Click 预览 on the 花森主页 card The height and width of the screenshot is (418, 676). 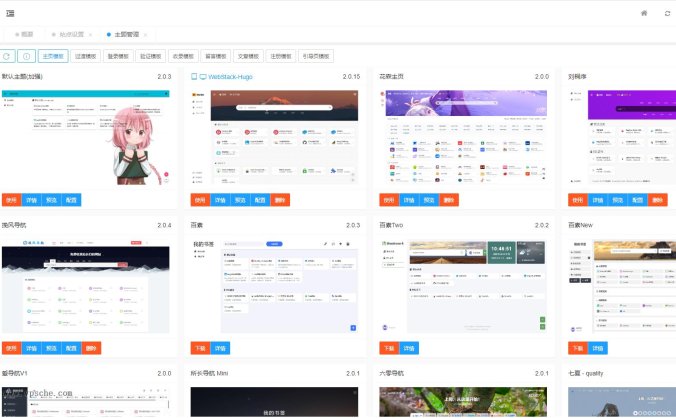(x=429, y=200)
